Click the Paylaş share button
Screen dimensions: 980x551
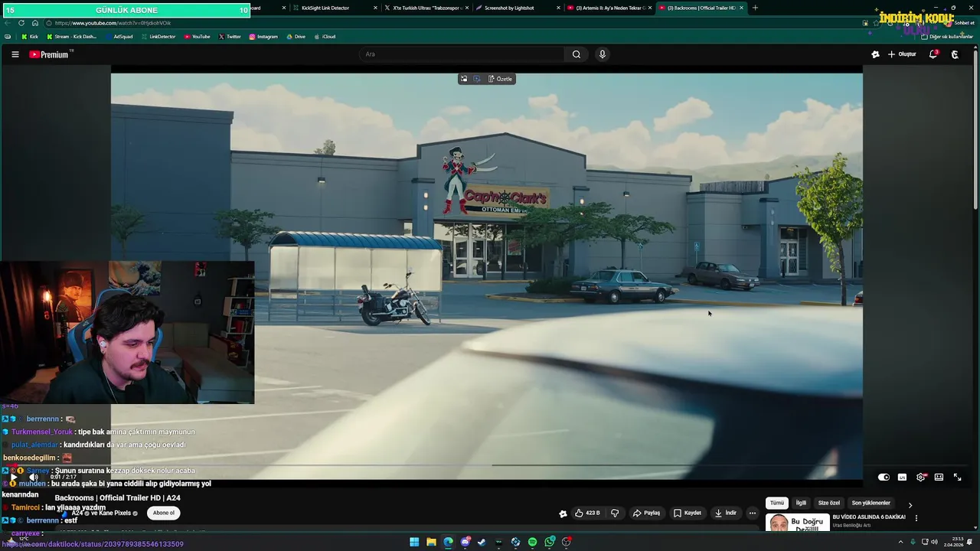[646, 513]
